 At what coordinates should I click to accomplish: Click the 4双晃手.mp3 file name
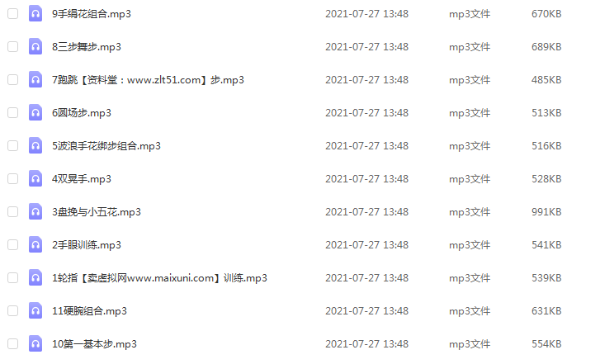point(82,179)
